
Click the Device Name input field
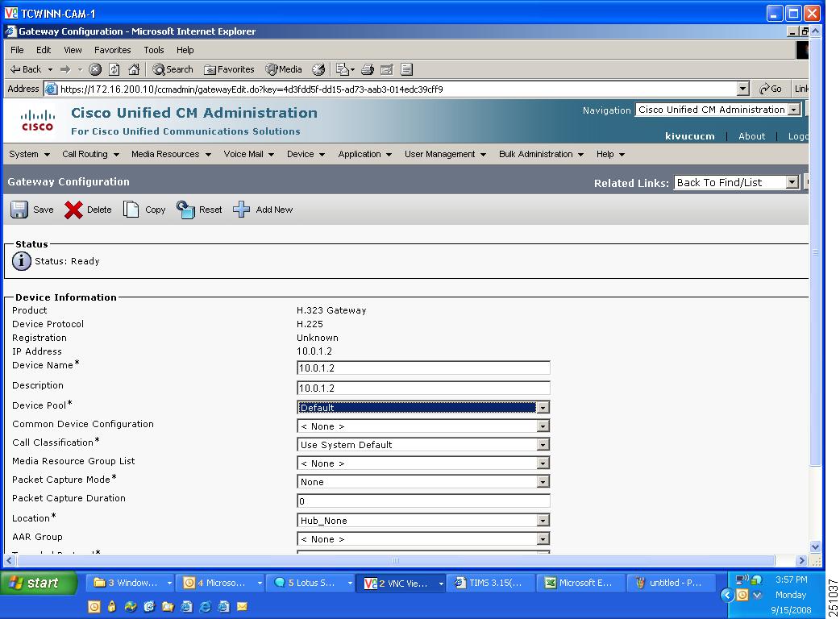point(423,368)
